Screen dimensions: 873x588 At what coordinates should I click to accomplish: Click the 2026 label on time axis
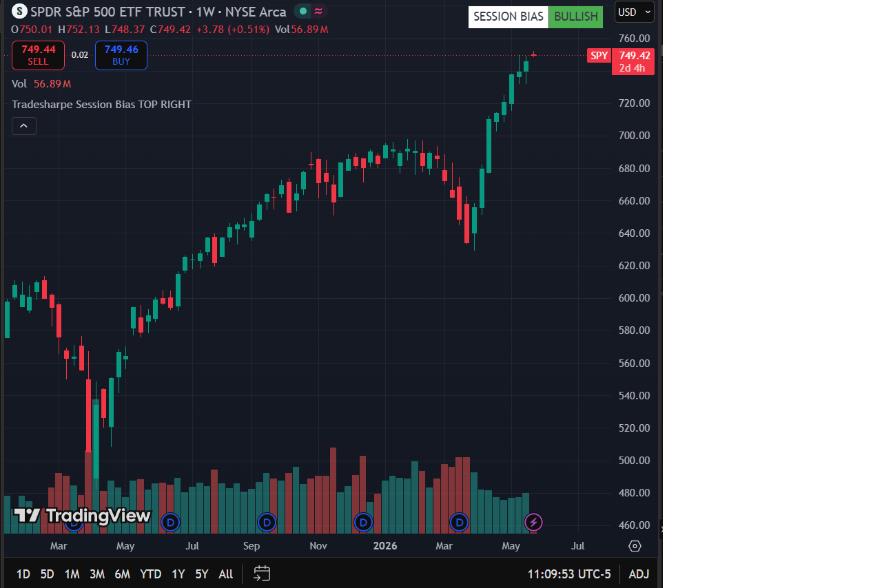(385, 546)
